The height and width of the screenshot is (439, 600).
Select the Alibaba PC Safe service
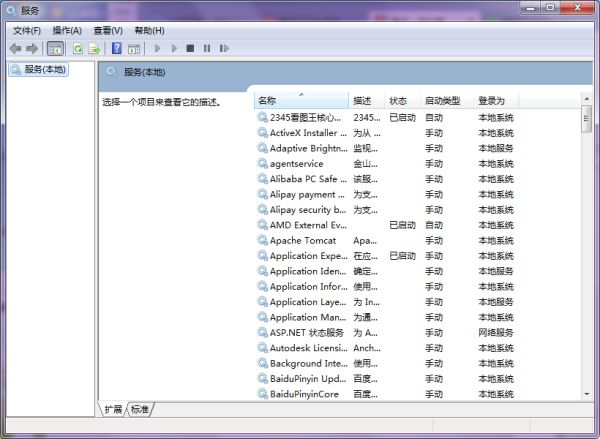[386, 179]
